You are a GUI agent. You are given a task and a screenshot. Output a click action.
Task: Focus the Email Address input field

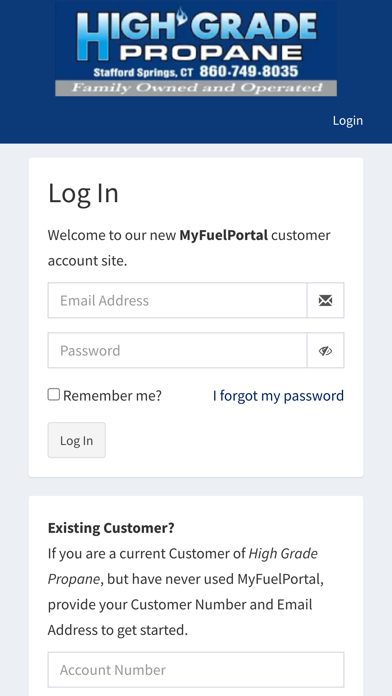(x=178, y=301)
